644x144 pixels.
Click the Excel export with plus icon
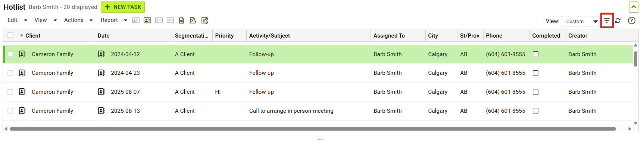pyautogui.click(x=204, y=20)
